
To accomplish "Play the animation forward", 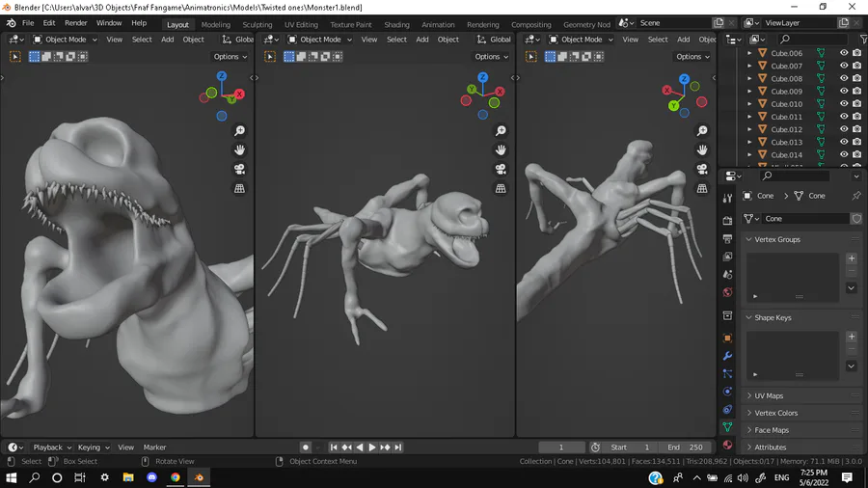I will point(372,447).
